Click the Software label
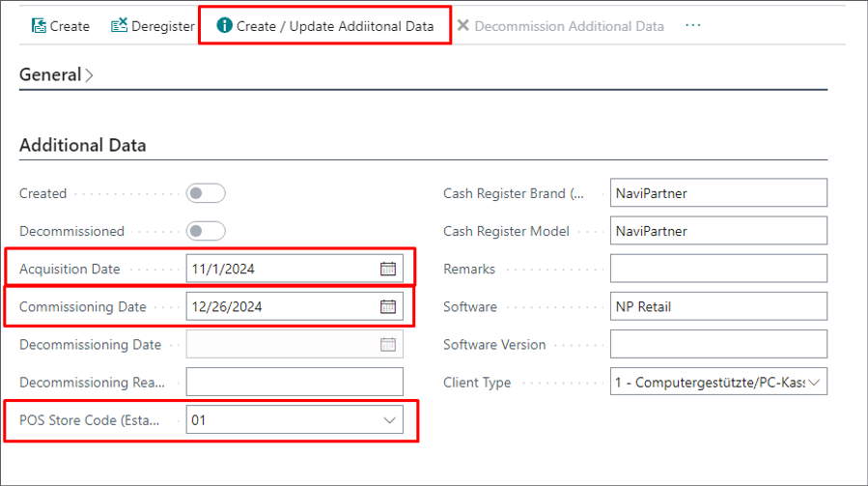Screen dimensions: 868x486 [470, 307]
